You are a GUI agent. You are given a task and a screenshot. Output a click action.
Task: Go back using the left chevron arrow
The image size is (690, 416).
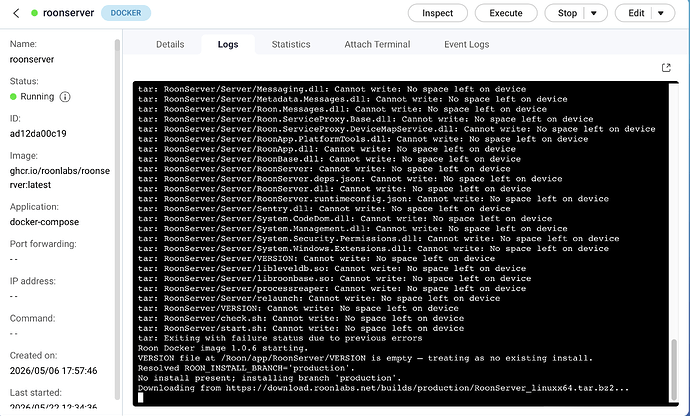(16, 13)
